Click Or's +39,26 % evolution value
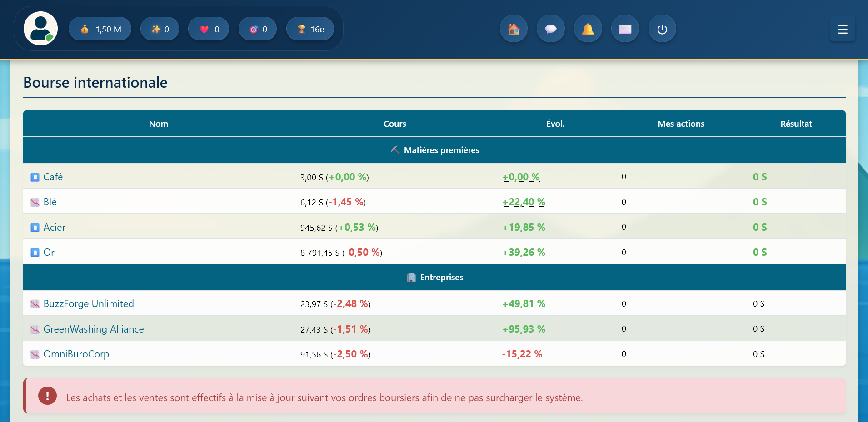This screenshot has width=868, height=422. (x=524, y=252)
